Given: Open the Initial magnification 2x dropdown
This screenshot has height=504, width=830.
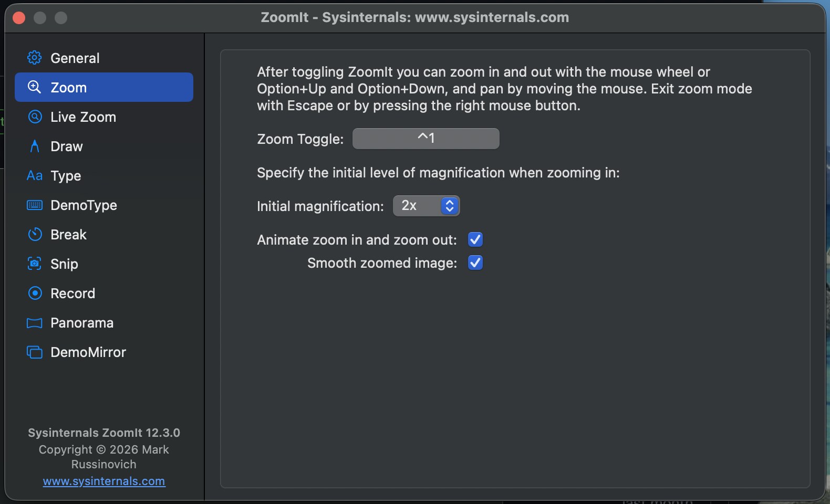Looking at the screenshot, I should click(426, 206).
